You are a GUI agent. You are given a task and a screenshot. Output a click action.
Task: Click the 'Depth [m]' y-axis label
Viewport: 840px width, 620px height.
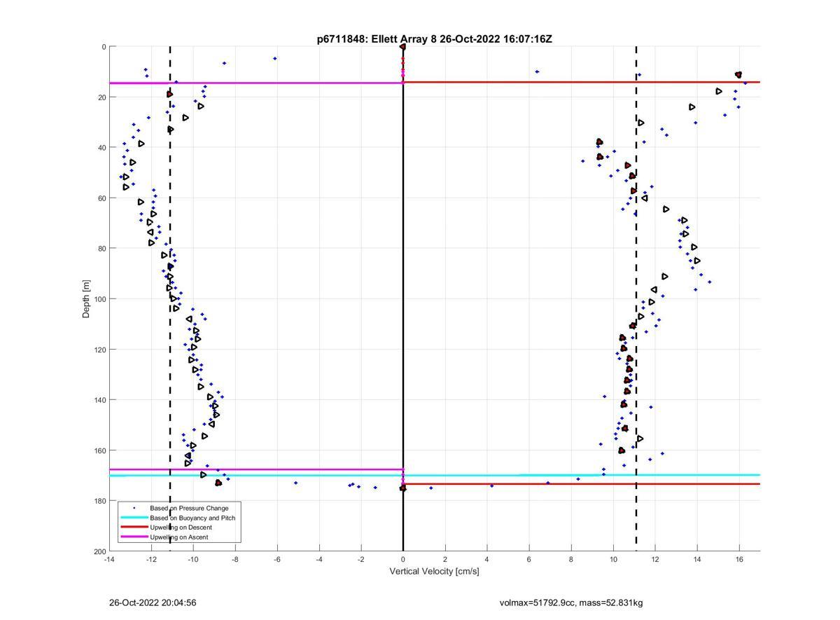[x=87, y=298]
